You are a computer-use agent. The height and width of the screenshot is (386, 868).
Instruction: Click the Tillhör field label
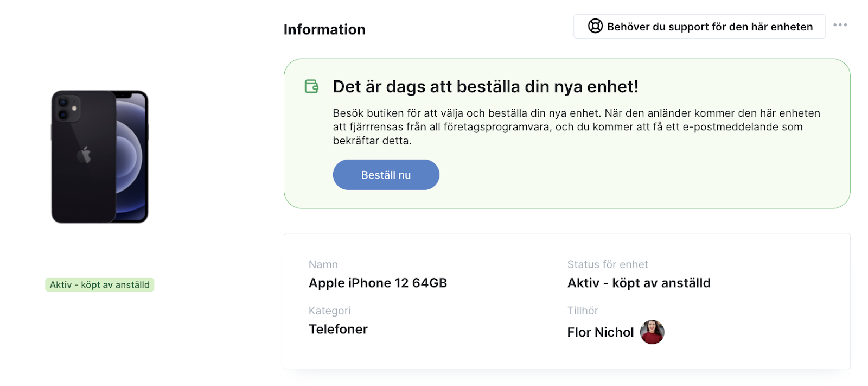pos(583,311)
